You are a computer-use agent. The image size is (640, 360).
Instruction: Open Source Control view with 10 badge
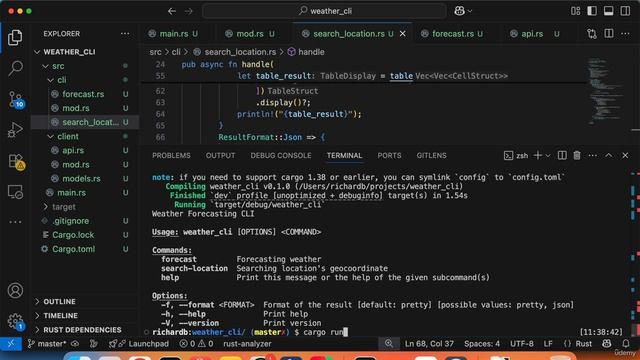coord(16,99)
